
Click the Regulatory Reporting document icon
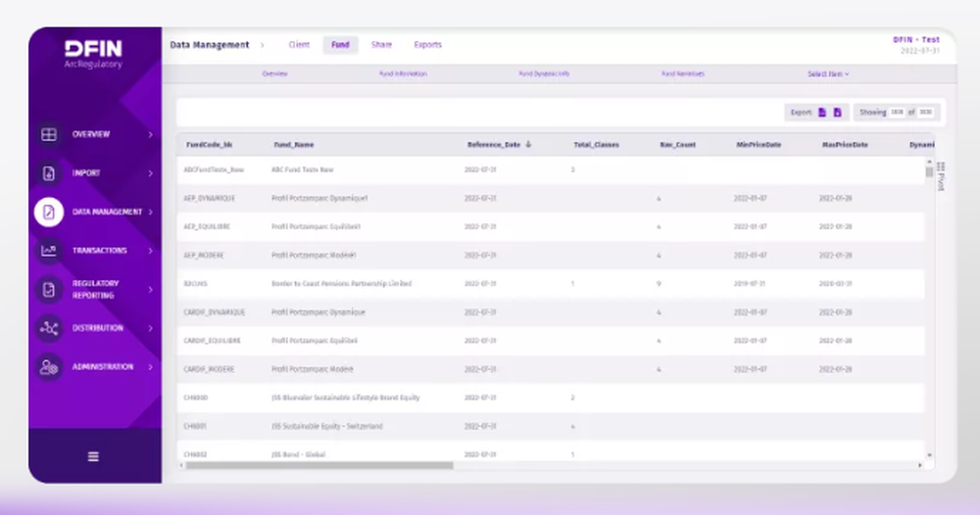coord(49,289)
